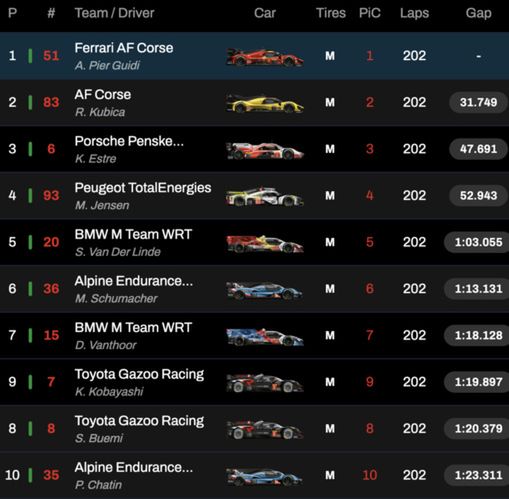The height and width of the screenshot is (499, 509).
Task: Click the Alpine #35 car image
Action: [x=265, y=476]
